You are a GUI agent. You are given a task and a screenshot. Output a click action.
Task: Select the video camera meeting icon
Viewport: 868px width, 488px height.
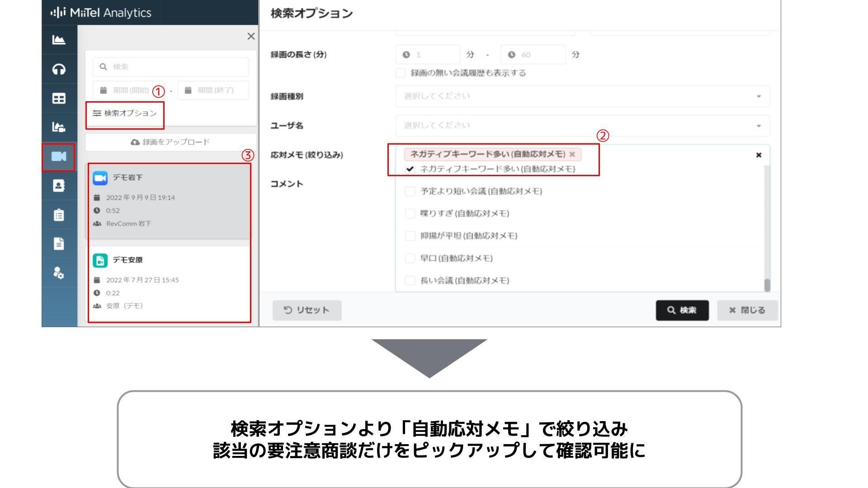click(x=59, y=156)
